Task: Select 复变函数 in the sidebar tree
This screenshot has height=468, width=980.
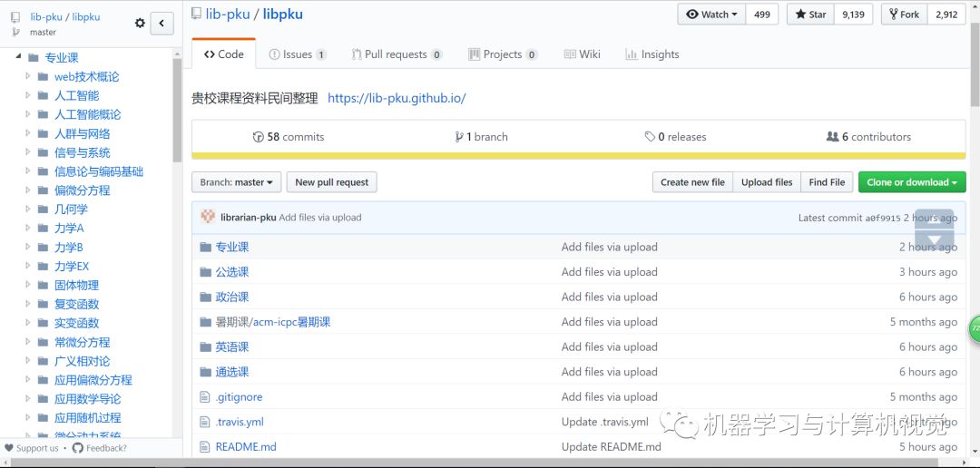Action: coord(76,304)
